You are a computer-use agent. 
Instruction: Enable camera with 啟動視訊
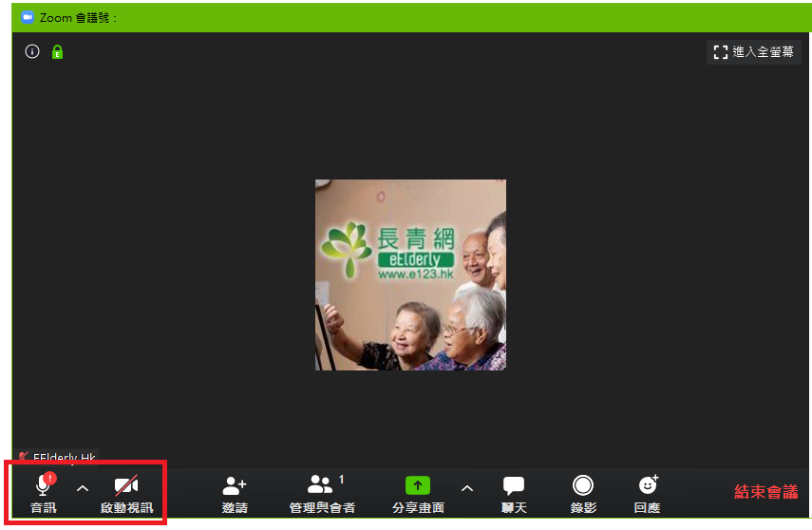click(126, 486)
